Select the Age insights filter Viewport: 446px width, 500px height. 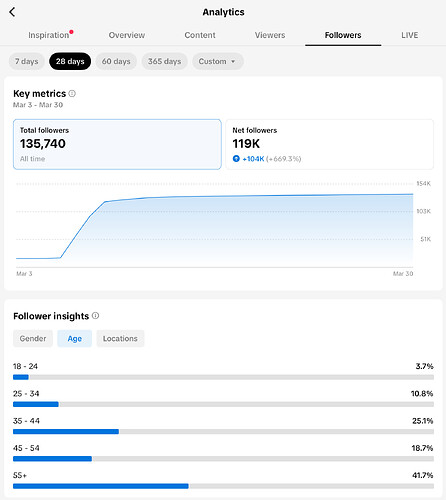tap(75, 339)
